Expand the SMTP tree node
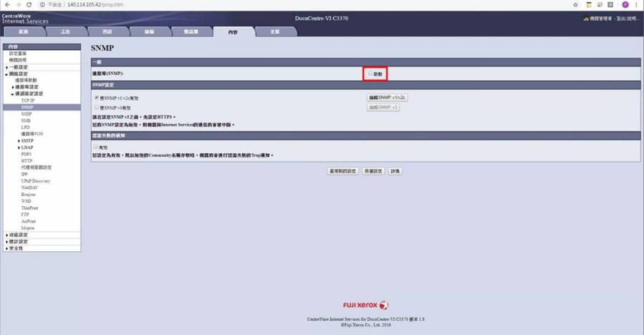 tap(18, 141)
